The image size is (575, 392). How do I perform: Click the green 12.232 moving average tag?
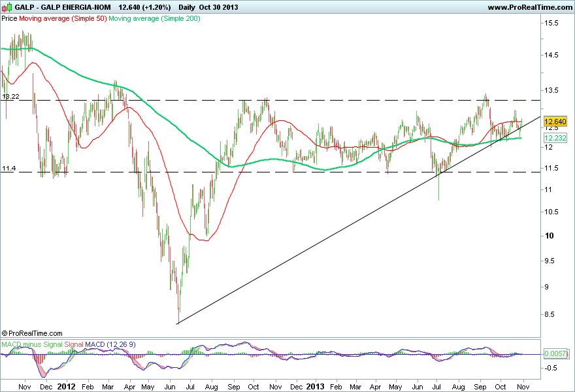point(555,138)
